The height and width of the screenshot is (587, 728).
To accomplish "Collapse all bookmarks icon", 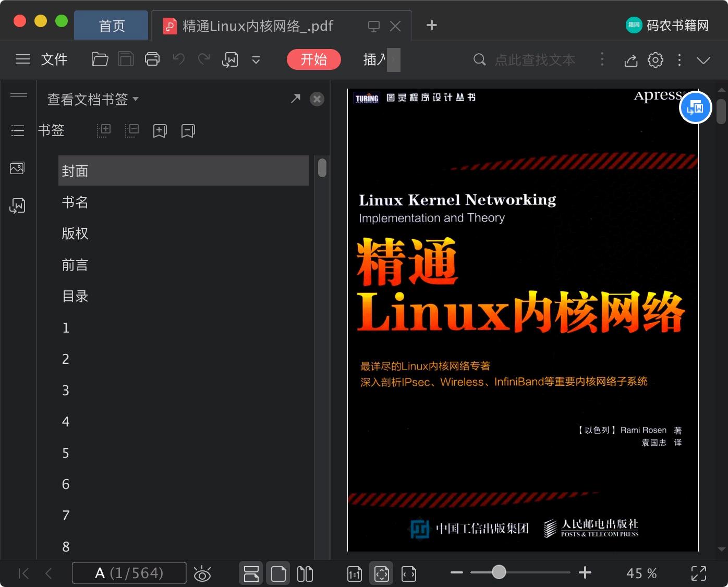I will tap(132, 130).
